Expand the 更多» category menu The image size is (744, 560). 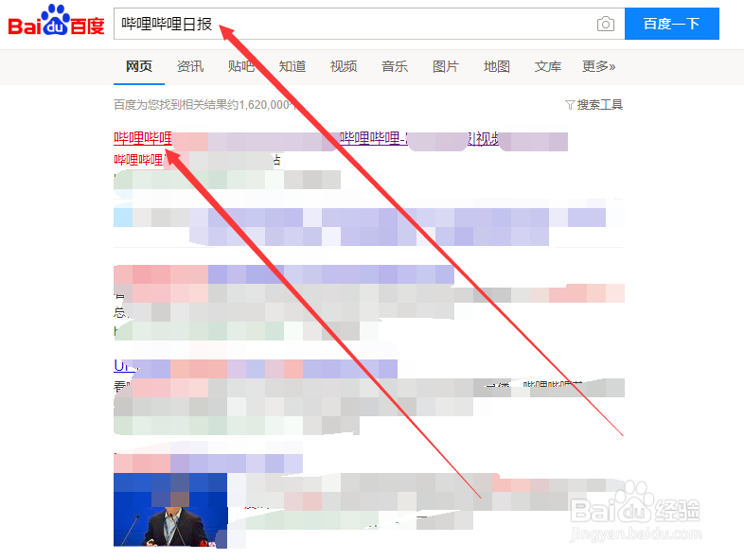(599, 66)
